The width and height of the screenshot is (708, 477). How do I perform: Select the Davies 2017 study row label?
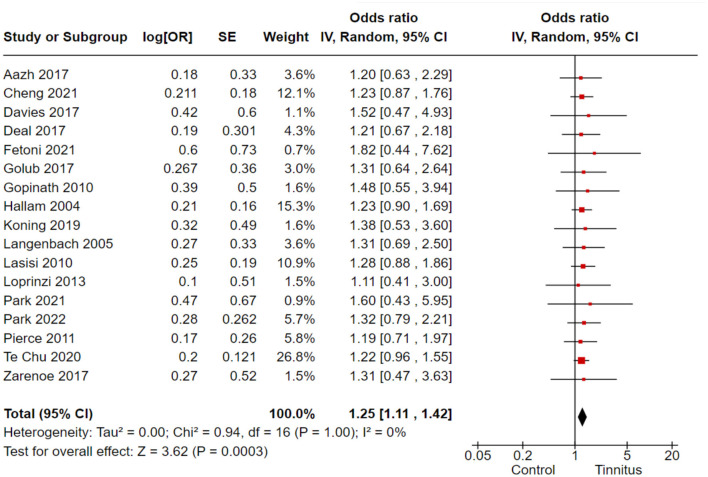click(x=41, y=112)
